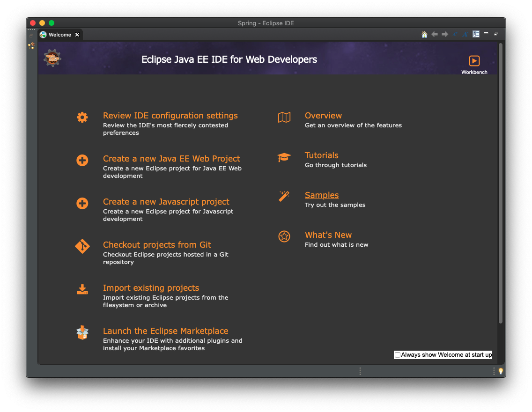Image resolution: width=532 pixels, height=412 pixels.
Task: Click the Workbench play icon
Action: coord(474,61)
